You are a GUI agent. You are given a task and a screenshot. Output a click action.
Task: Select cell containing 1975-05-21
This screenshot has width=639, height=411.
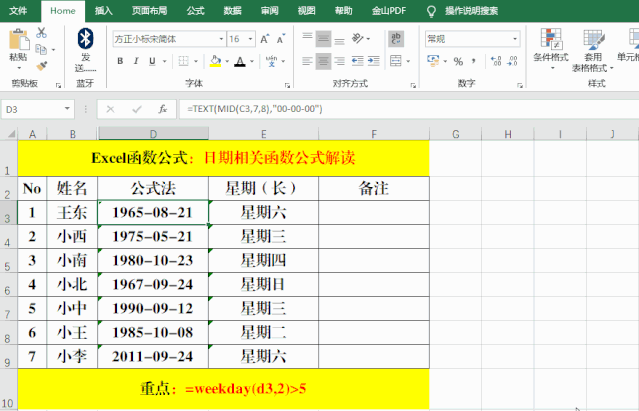pos(152,236)
